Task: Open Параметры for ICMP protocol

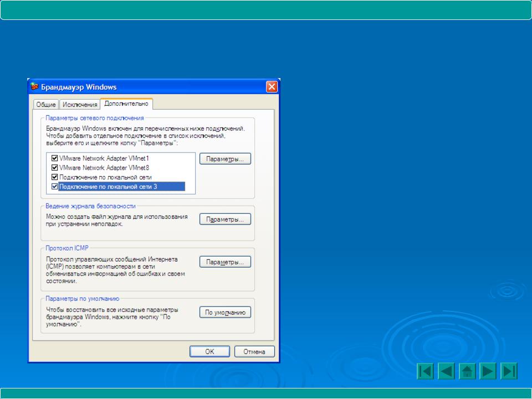Action: tap(225, 262)
